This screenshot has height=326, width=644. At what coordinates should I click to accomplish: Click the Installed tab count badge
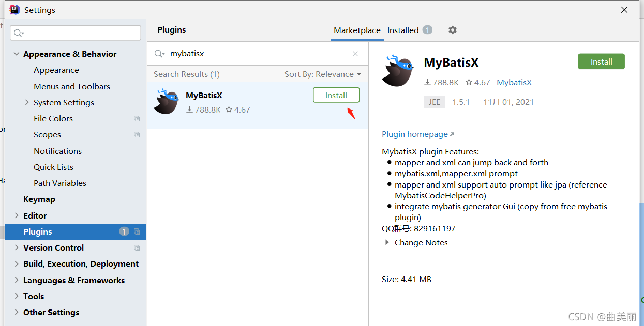click(x=427, y=30)
